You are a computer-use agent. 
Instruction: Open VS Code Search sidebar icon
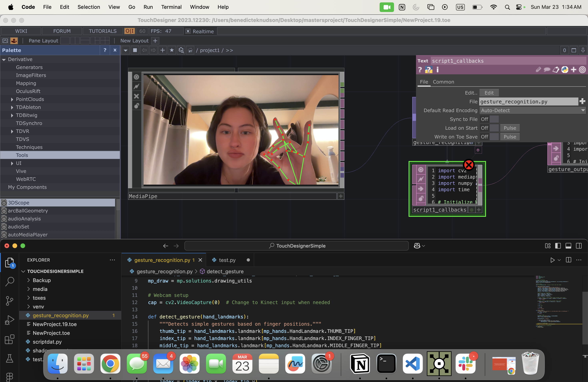coord(9,281)
